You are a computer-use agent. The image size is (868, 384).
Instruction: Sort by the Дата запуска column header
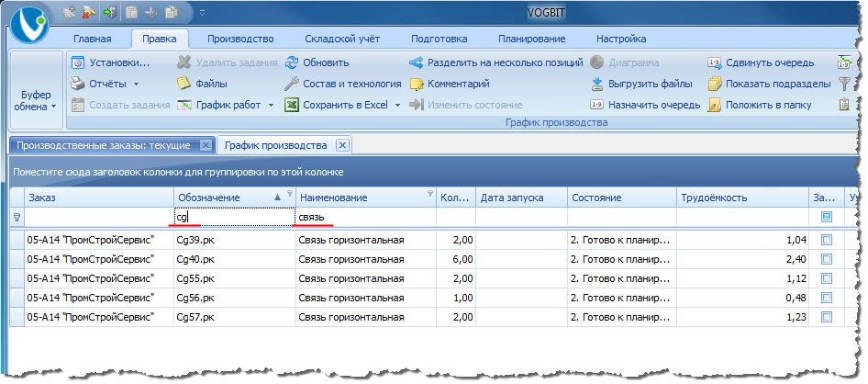tap(521, 198)
